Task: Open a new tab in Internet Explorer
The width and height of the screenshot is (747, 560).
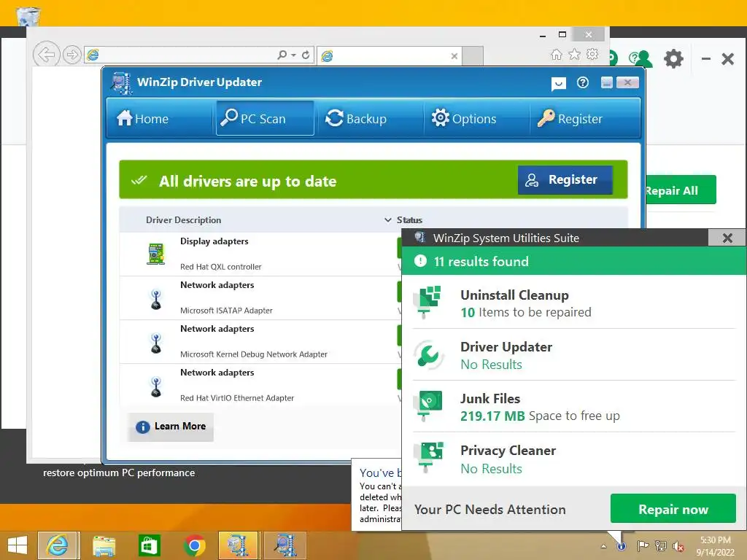Action: (473, 55)
